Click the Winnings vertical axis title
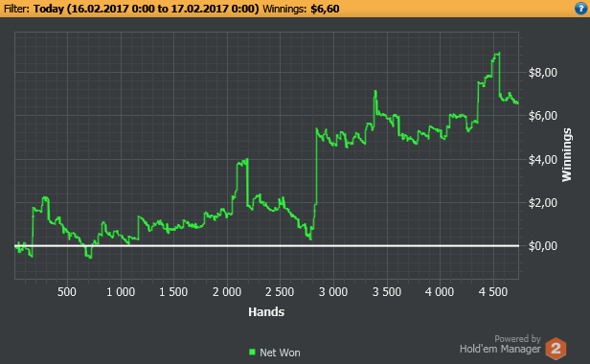 click(566, 155)
